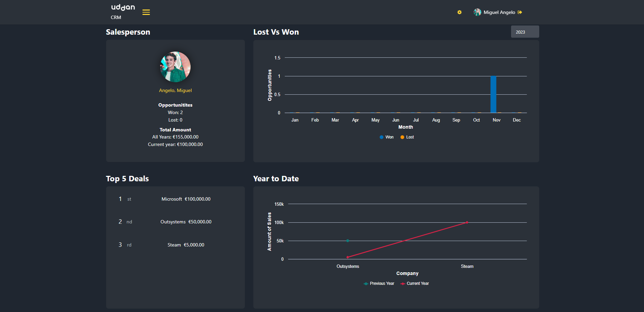
Task: Open the hamburger navigation menu
Action: (x=146, y=12)
